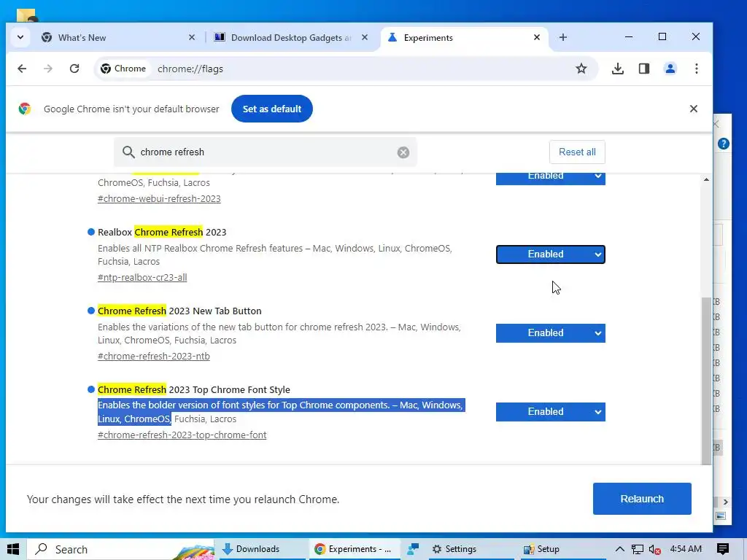Click Relaunch button
Image resolution: width=747 pixels, height=560 pixels.
642,499
